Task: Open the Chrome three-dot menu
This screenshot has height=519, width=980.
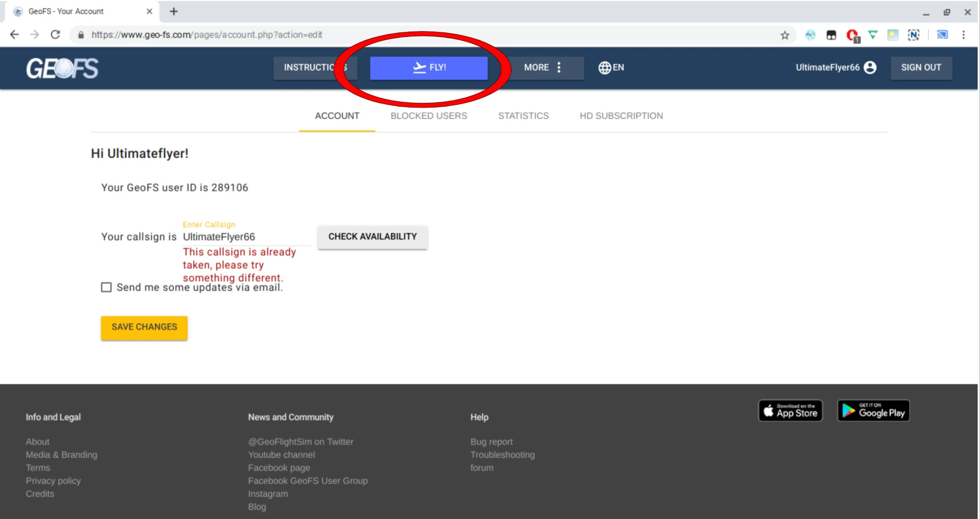Action: tap(963, 35)
